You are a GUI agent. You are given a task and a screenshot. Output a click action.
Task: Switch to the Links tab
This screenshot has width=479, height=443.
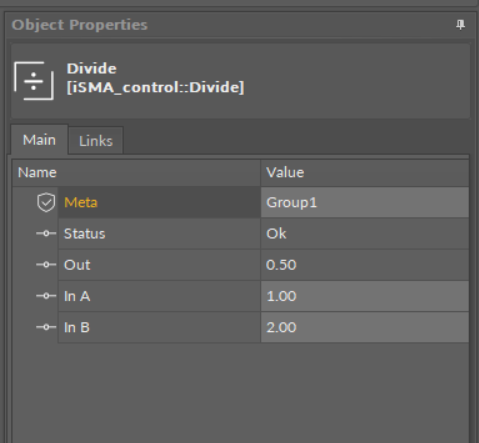pyautogui.click(x=96, y=141)
